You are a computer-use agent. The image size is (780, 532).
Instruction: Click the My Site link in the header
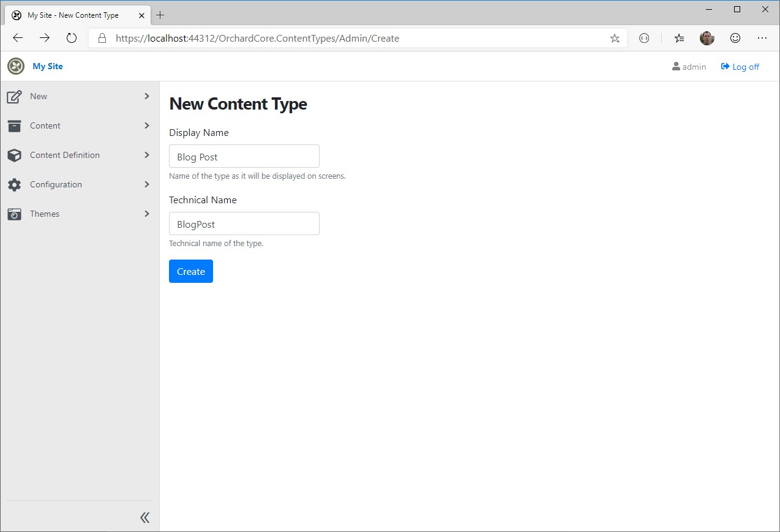tap(47, 66)
